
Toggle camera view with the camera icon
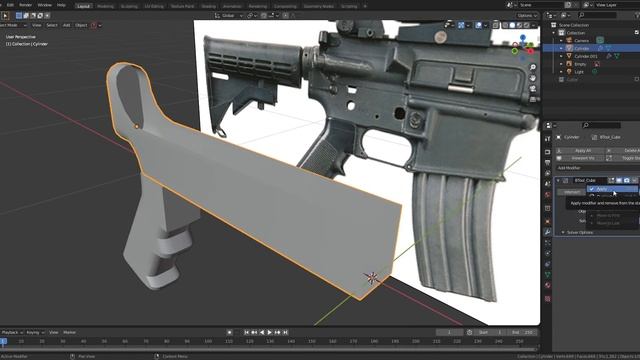(x=533, y=88)
